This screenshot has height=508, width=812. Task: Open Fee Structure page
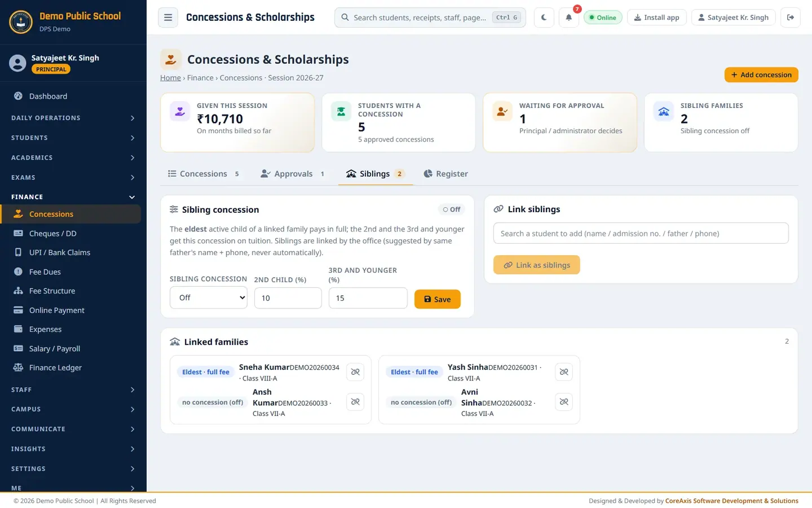point(70,291)
